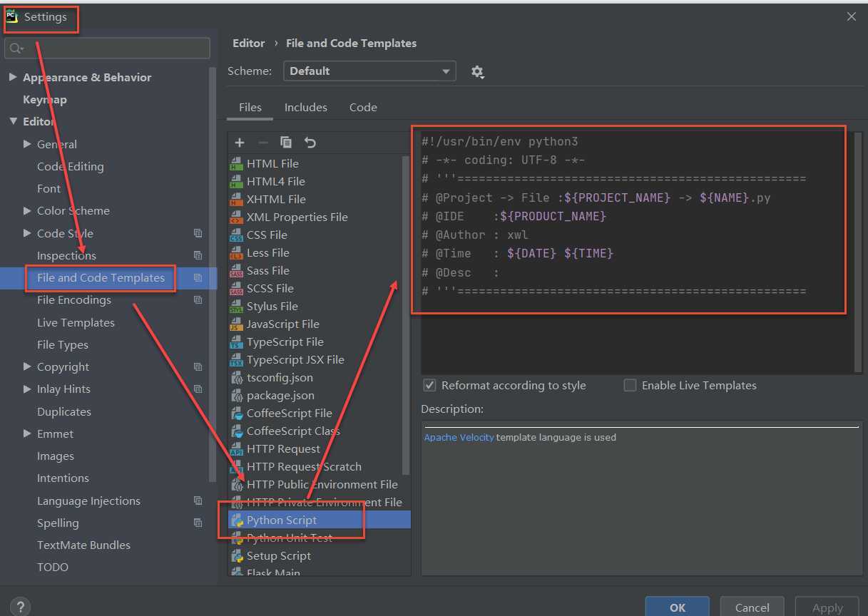Expand the Code Style node arrow

pyautogui.click(x=27, y=233)
